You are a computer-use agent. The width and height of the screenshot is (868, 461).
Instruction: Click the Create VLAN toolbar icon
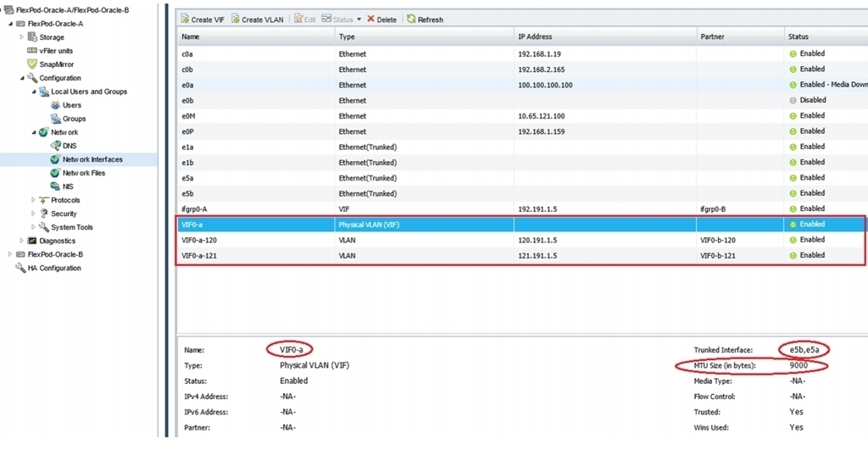[236, 19]
